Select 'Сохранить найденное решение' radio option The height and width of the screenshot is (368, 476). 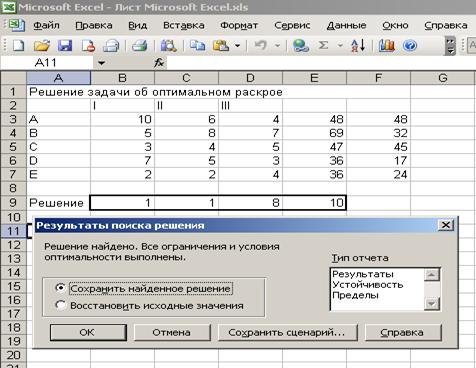click(x=60, y=288)
